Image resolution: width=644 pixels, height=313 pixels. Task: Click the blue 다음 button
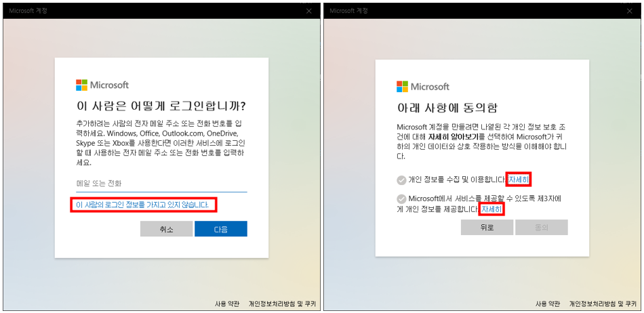coord(221,229)
